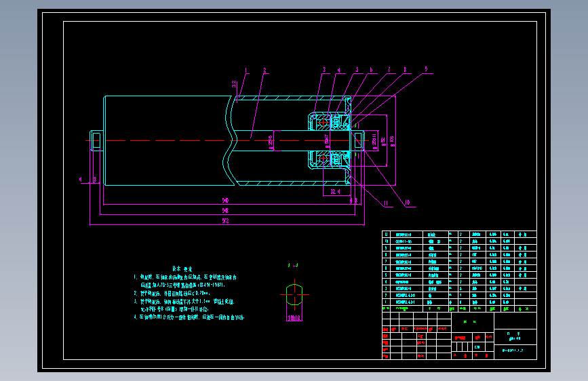
Task: Click the red centerline of the roller shaft
Action: click(227, 140)
